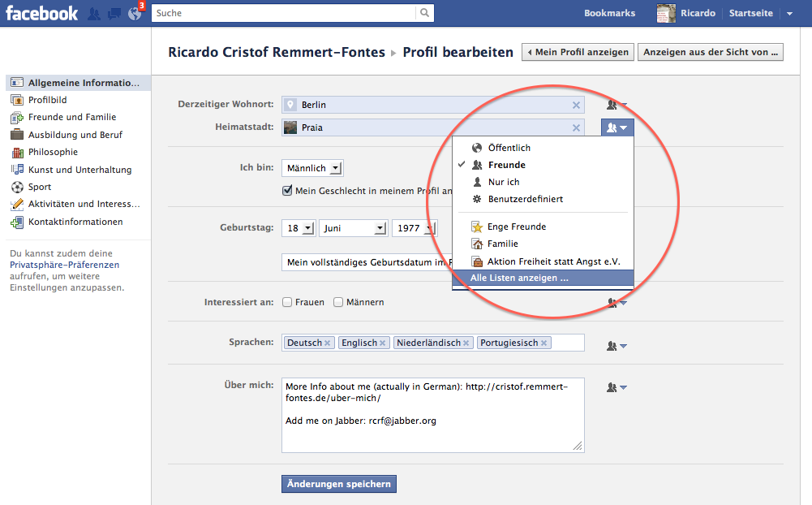Check the Männern checkbox
Image resolution: width=812 pixels, height=505 pixels.
[x=338, y=302]
